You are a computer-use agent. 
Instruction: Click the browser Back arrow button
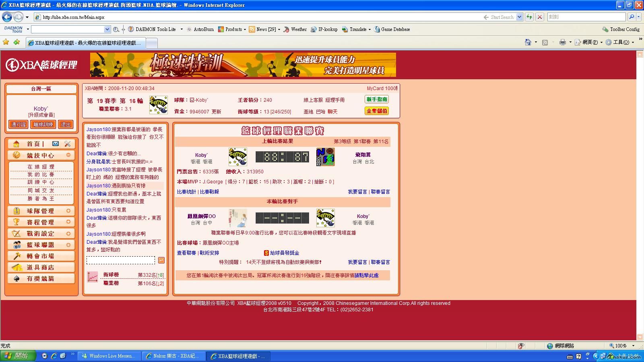pos(7,17)
